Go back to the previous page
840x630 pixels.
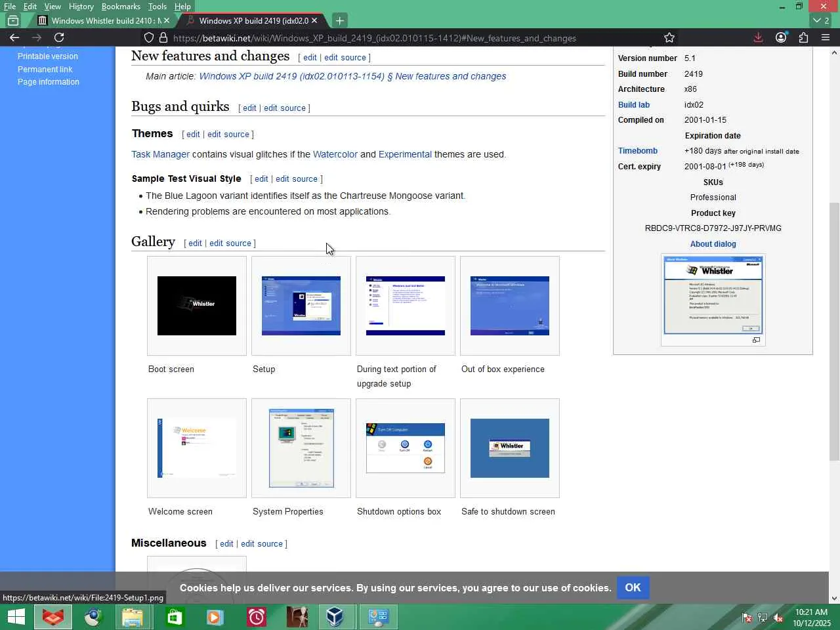14,38
